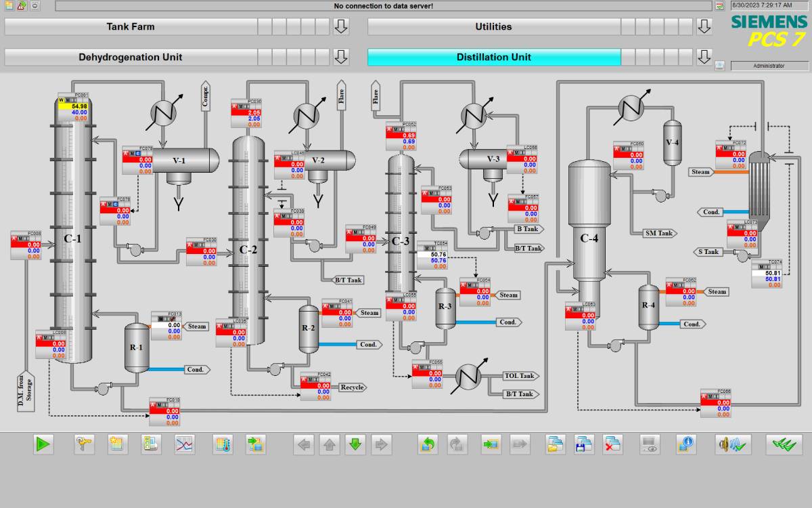The height and width of the screenshot is (508, 812).
Task: Click the green down arrow navigation
Action: click(x=355, y=444)
